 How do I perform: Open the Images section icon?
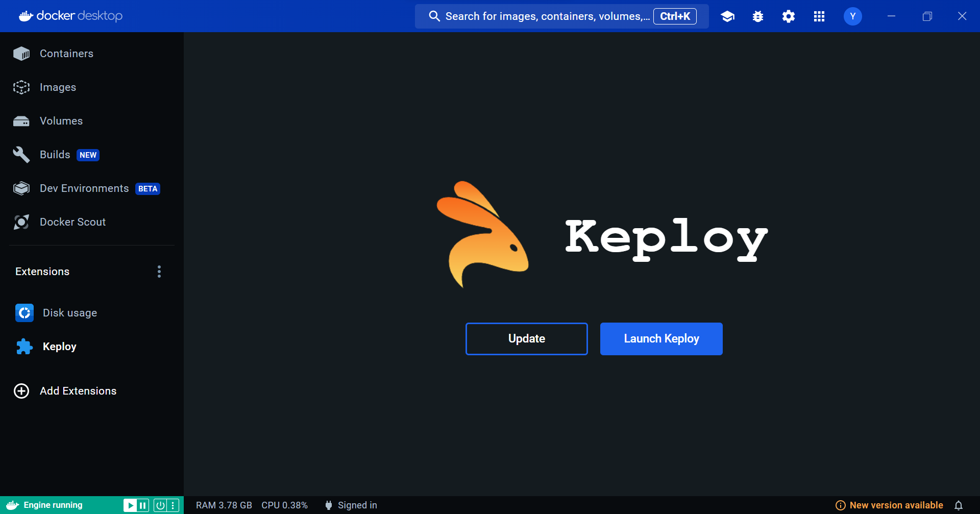(21, 87)
